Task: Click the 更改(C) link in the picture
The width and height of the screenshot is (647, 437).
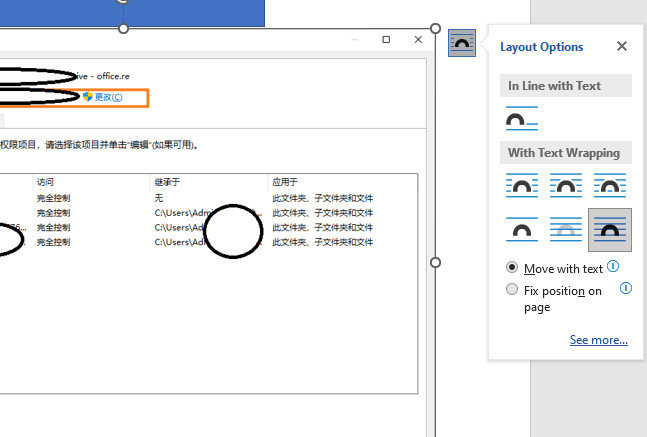Action: (x=109, y=97)
